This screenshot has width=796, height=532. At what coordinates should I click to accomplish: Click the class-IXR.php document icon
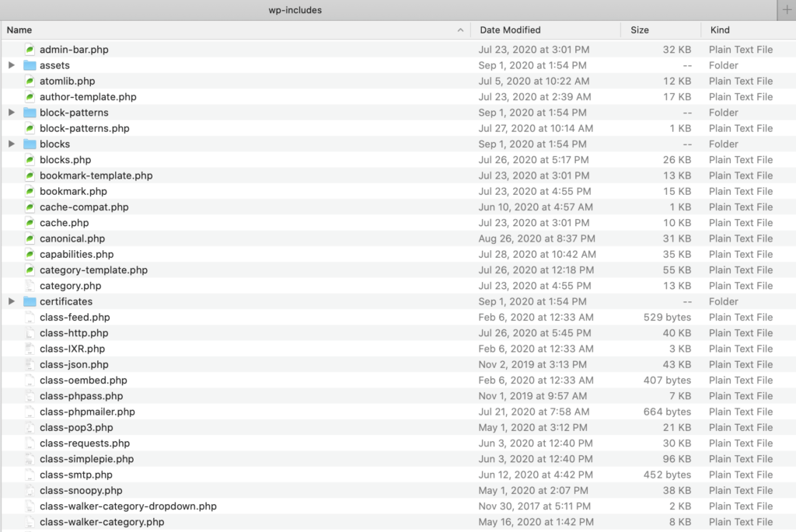coord(30,349)
